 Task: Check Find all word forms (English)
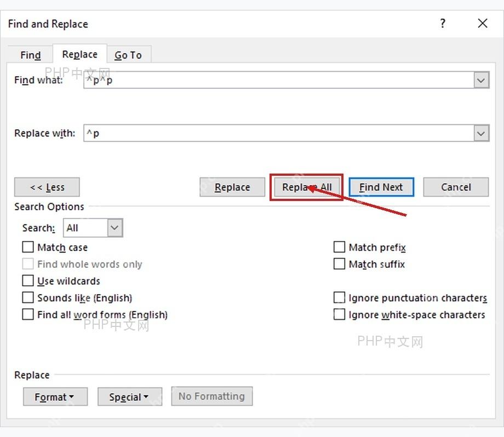[x=28, y=314]
